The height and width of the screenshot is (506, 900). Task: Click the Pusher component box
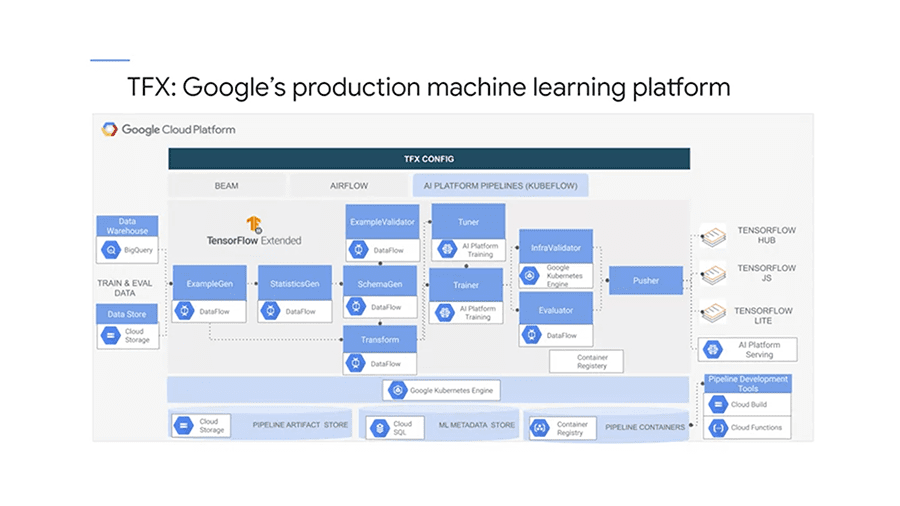645,281
